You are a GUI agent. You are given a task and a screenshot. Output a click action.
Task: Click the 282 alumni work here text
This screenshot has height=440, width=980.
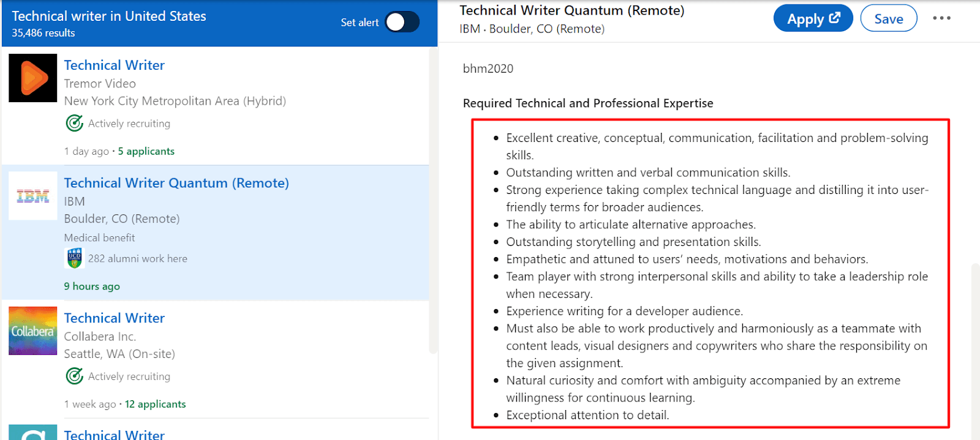click(138, 259)
